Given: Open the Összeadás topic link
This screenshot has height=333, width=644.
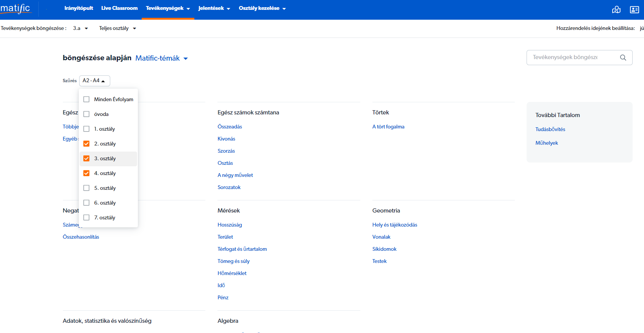Looking at the screenshot, I should tap(230, 127).
